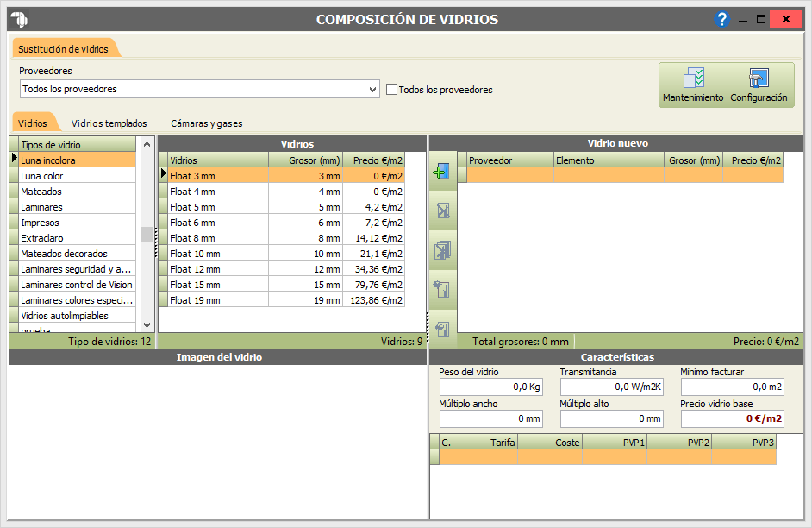Open the Cámaras y gases tab

pyautogui.click(x=207, y=123)
